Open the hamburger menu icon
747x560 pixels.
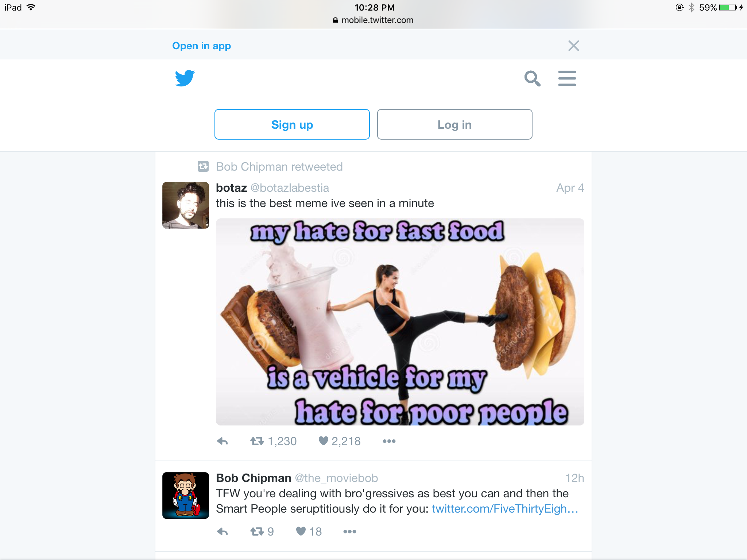point(567,78)
